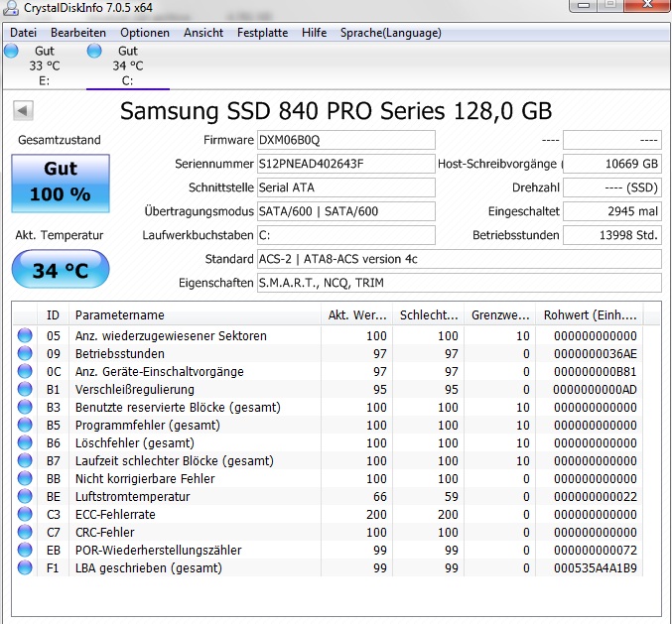The width and height of the screenshot is (672, 624).
Task: Click the Betriebsstunden 13998 Std. value
Action: click(x=612, y=235)
